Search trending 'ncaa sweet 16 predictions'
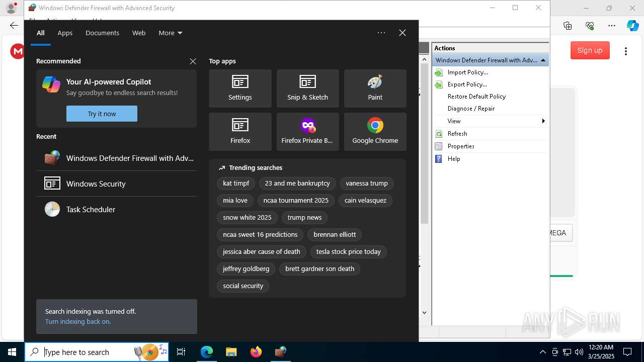The image size is (644, 362). [260, 235]
